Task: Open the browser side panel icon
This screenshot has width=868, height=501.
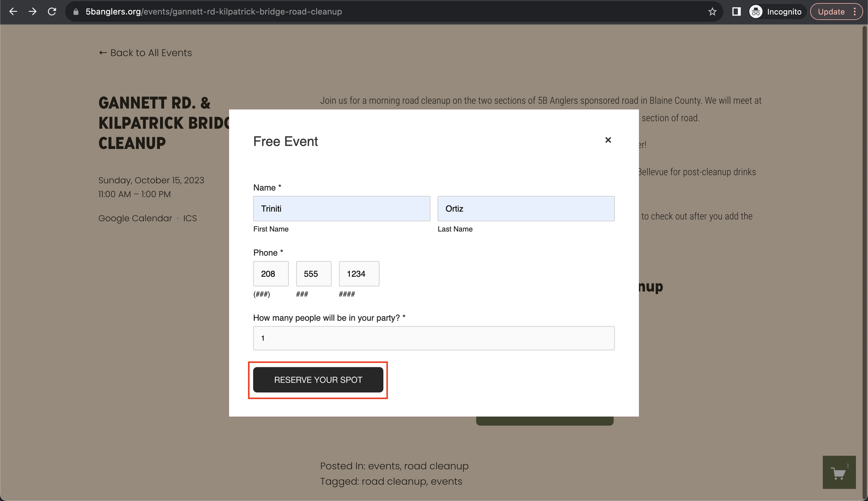Action: pos(736,12)
